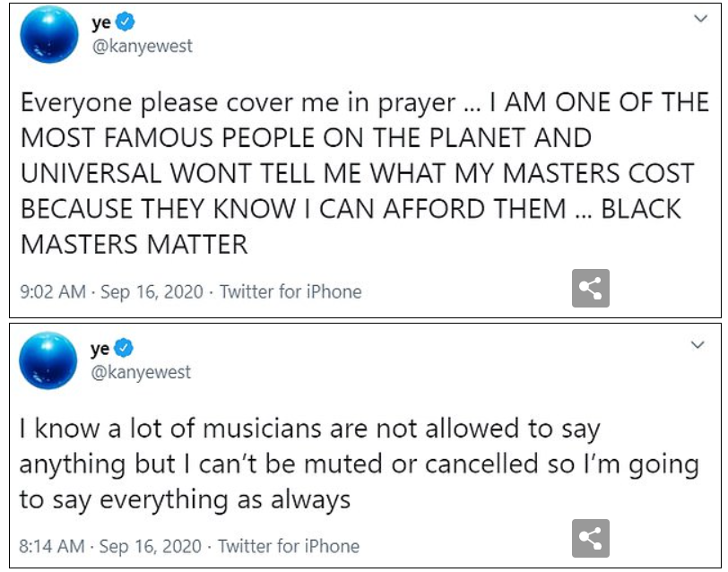Expand chevron menu on the Black Masters Matter tweet
The image size is (728, 572).
click(x=700, y=20)
